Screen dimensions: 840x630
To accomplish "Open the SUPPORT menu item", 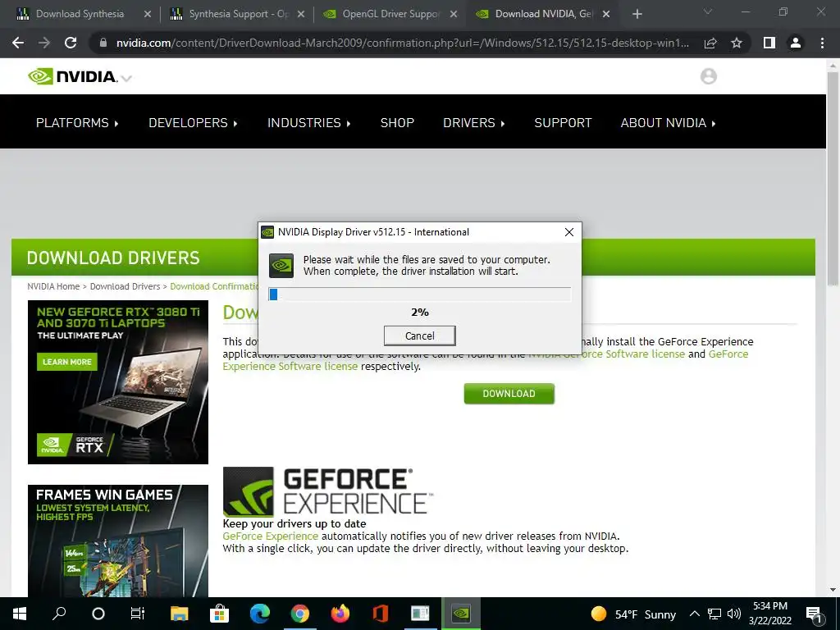I will point(563,123).
